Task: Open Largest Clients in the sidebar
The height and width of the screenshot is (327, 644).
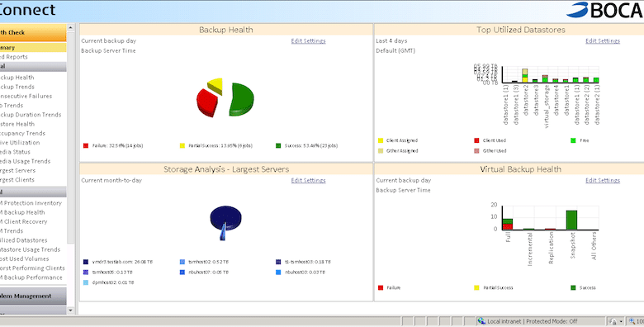Action: tap(17, 179)
